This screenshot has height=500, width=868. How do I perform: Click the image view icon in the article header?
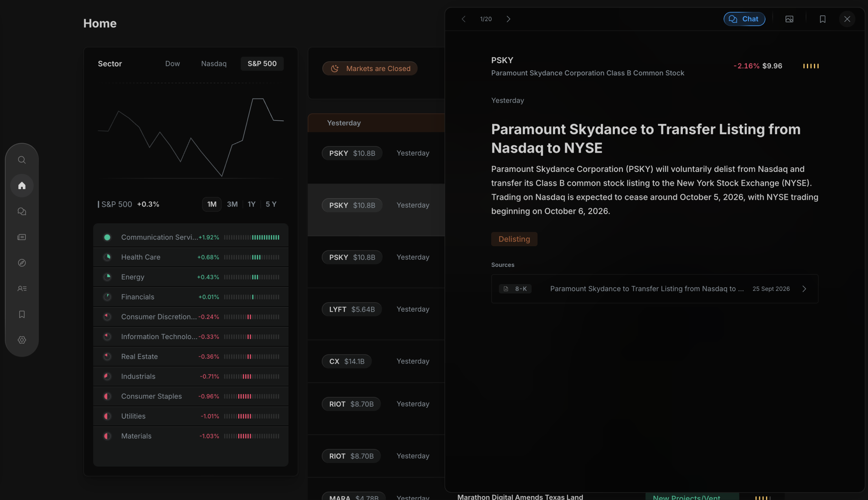[x=789, y=19]
